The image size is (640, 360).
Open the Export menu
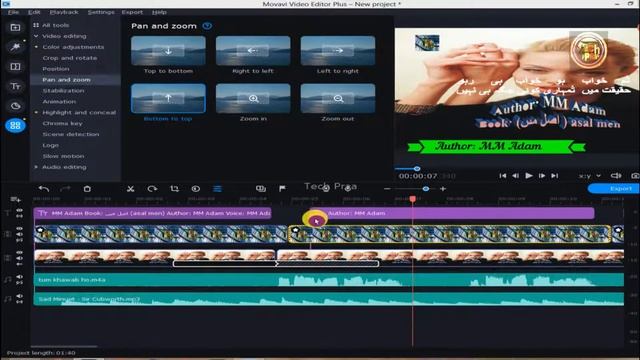coord(132,12)
